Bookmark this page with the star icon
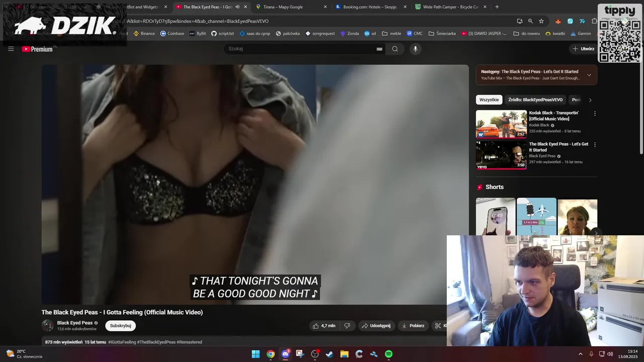 point(541,21)
